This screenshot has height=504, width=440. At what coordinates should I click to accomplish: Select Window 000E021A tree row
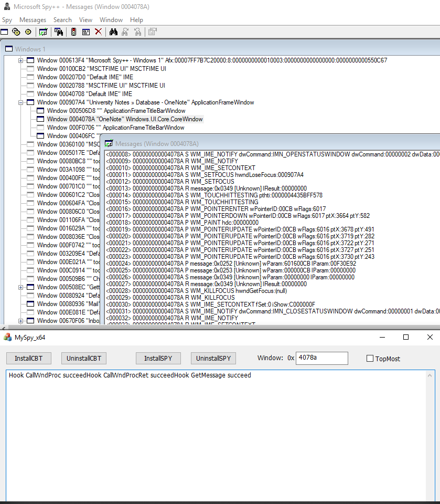(68, 262)
